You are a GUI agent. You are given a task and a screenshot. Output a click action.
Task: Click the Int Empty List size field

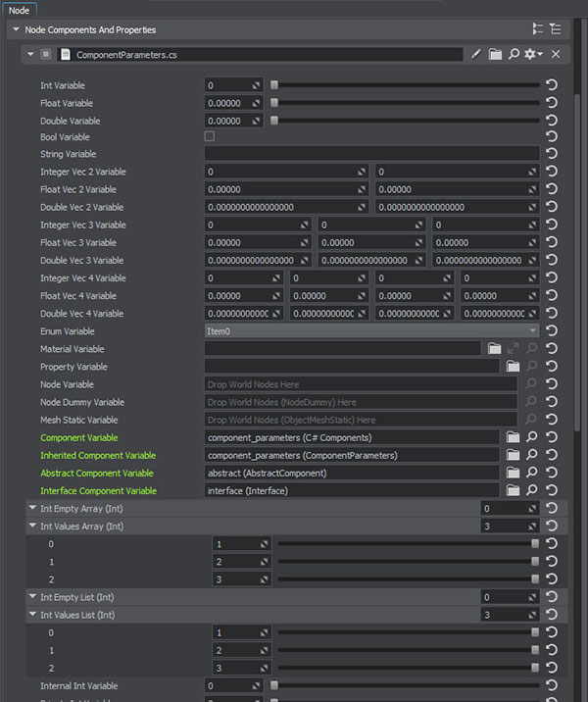[x=510, y=597]
